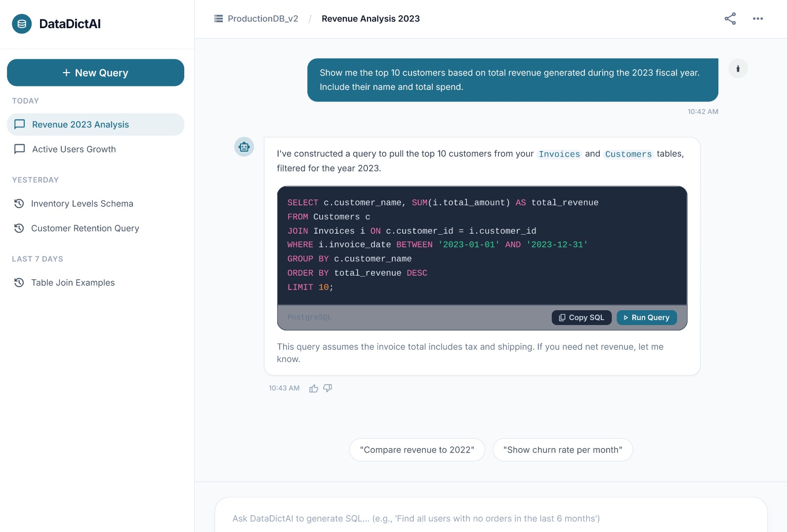Open the three-dot more options menu
This screenshot has width=787, height=532.
pos(757,19)
